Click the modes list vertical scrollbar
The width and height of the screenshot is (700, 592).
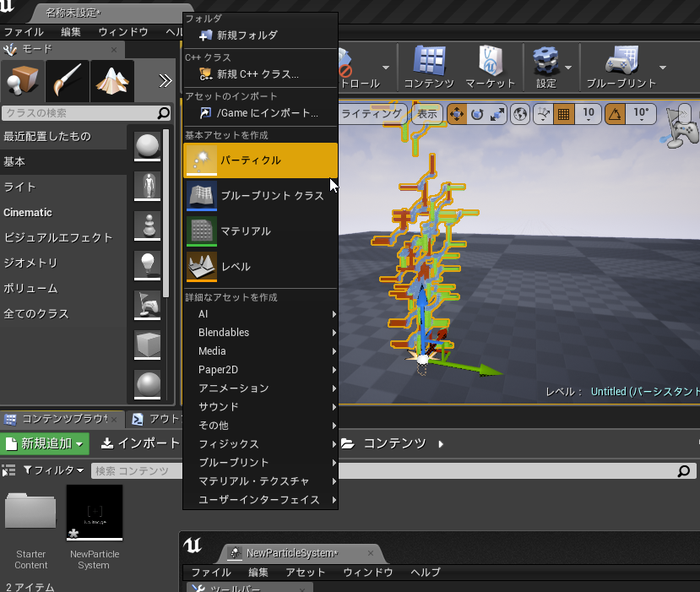(166, 214)
